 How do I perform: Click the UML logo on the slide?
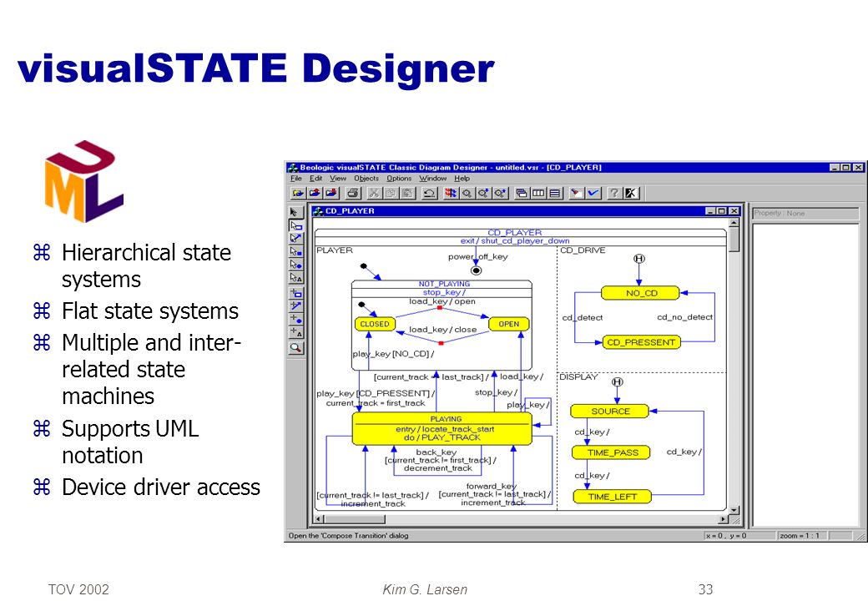(83, 181)
